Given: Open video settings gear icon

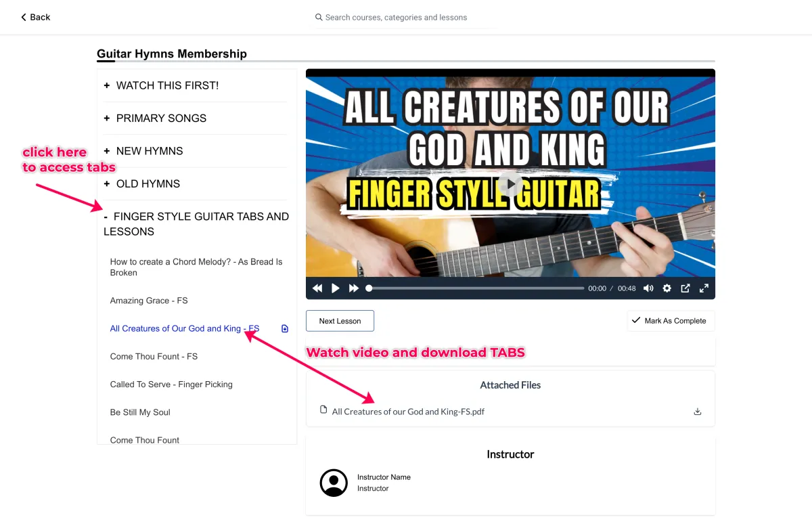Looking at the screenshot, I should point(667,288).
